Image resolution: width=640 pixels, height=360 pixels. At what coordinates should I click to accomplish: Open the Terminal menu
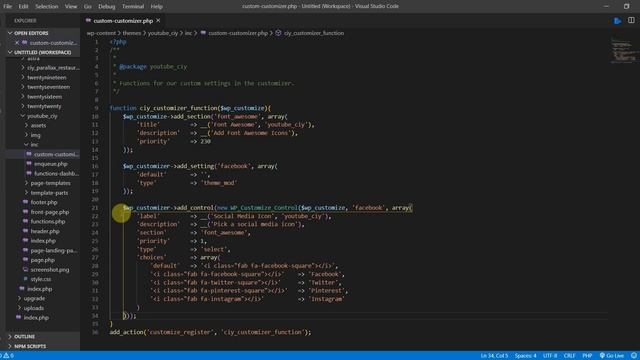click(133, 7)
